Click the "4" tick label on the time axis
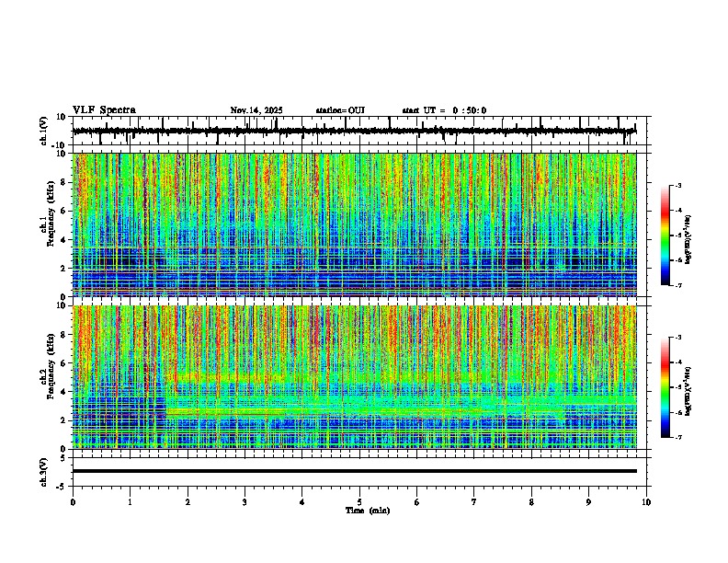This screenshot has height=563, width=728. [301, 502]
